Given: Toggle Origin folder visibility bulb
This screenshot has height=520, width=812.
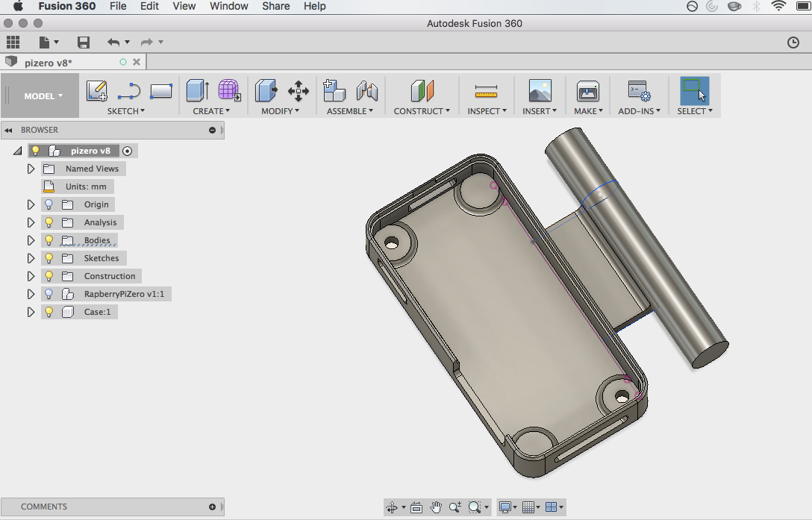Looking at the screenshot, I should pos(49,204).
